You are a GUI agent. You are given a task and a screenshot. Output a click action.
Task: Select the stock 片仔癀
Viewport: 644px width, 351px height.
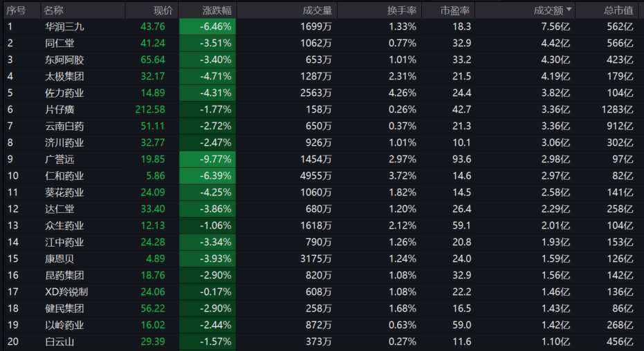tap(59, 109)
